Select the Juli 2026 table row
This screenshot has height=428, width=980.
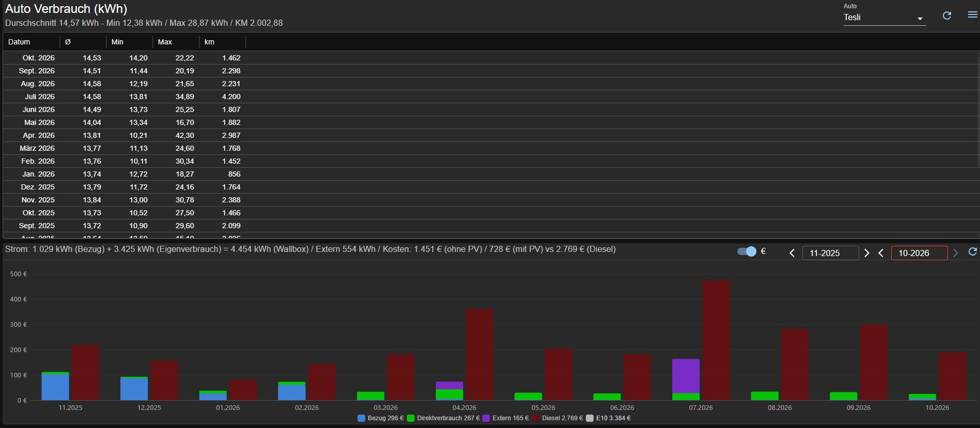coord(491,97)
